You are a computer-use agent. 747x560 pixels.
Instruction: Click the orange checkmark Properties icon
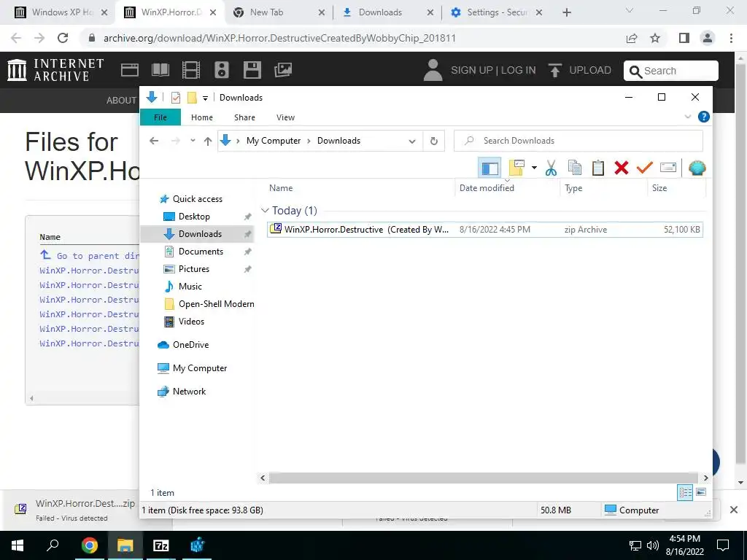[645, 168]
